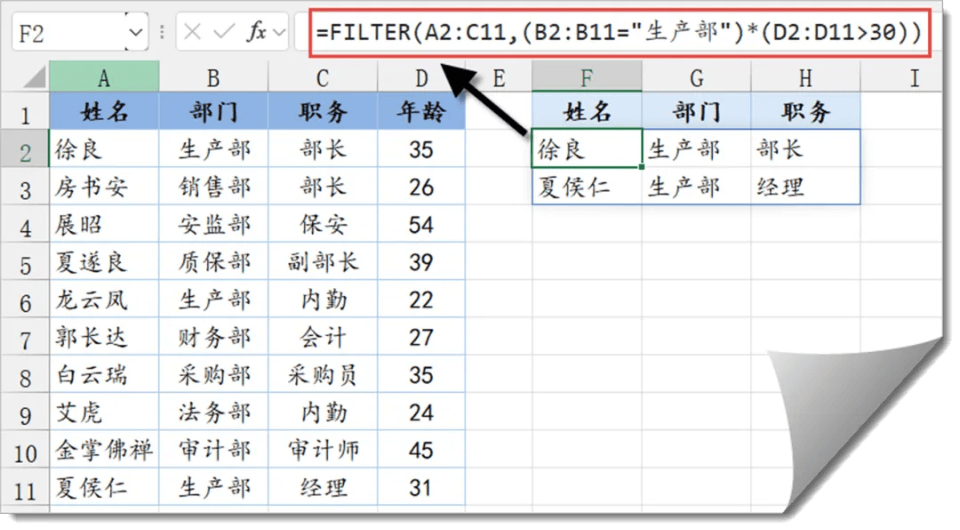The image size is (960, 530).
Task: Click header cell 职务 in column C
Action: pyautogui.click(x=323, y=111)
